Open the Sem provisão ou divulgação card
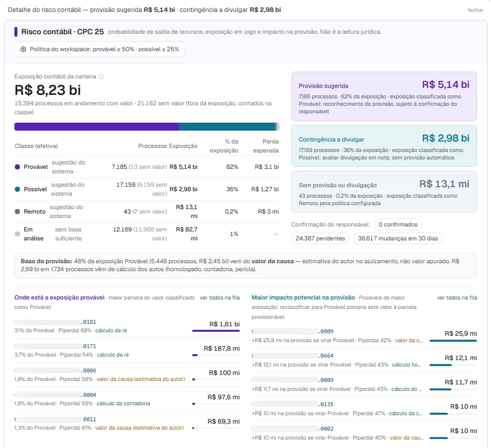This screenshot has width=491, height=448. (384, 192)
